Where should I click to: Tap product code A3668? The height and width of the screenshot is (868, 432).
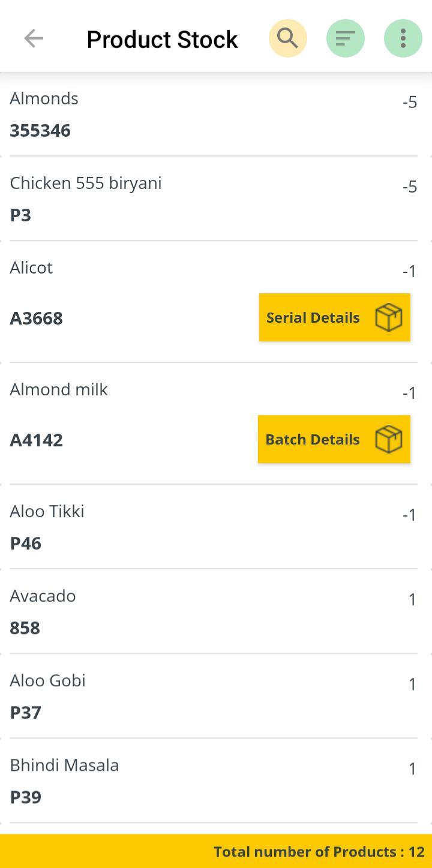click(37, 319)
